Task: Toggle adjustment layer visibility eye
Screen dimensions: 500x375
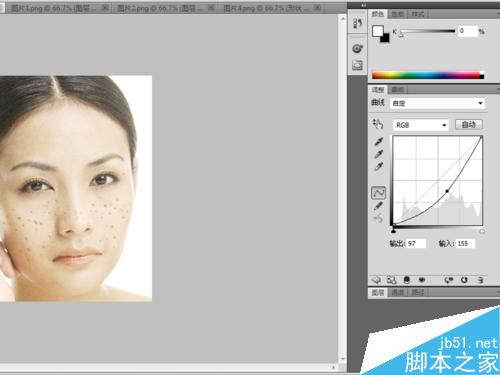Action: click(x=422, y=280)
